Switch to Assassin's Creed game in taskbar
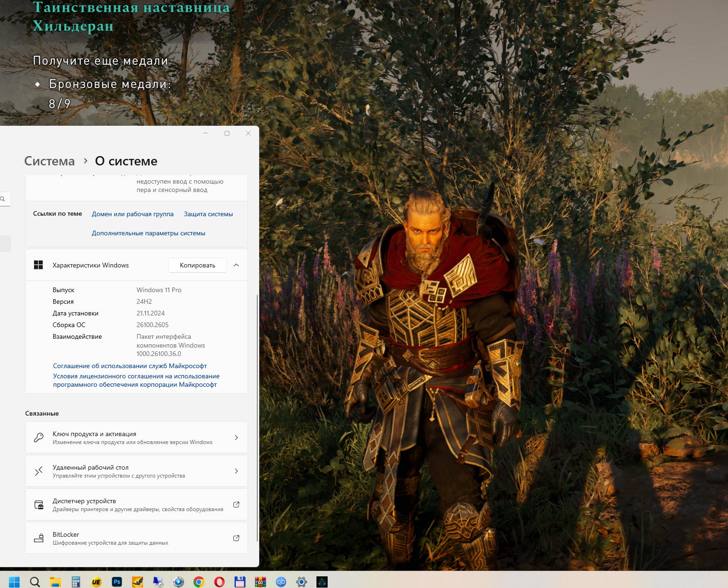Screen dimensions: 728x588 [x=322, y=582]
